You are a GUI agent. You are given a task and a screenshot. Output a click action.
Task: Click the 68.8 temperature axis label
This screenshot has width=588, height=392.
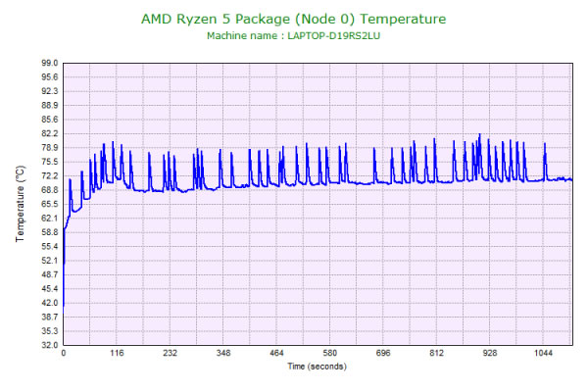pos(50,190)
